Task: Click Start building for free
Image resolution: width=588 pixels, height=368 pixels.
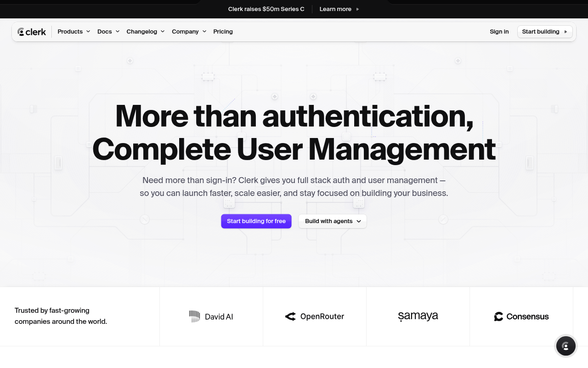Action: [x=256, y=221]
